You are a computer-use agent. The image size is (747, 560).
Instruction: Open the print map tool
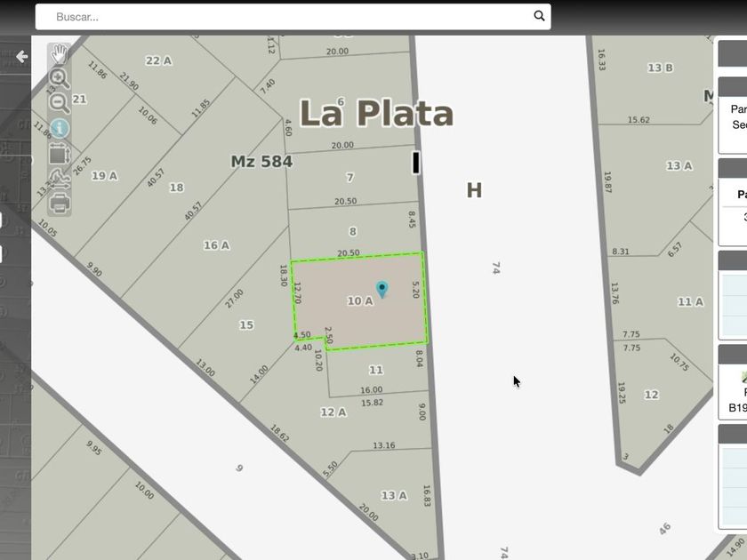coord(60,204)
